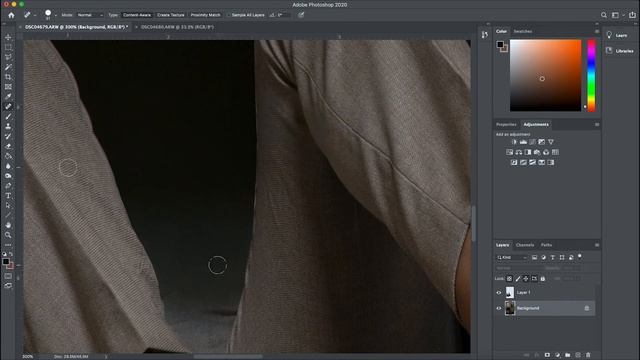640x360 pixels.
Task: Add a Photo Filter adjustment
Action: click(537, 152)
